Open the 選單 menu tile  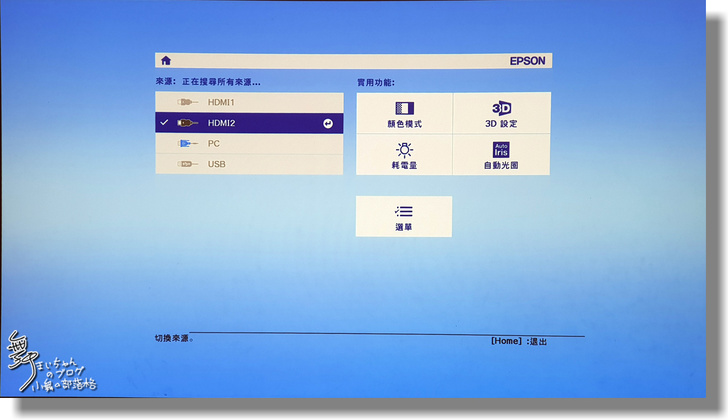pyautogui.click(x=404, y=217)
